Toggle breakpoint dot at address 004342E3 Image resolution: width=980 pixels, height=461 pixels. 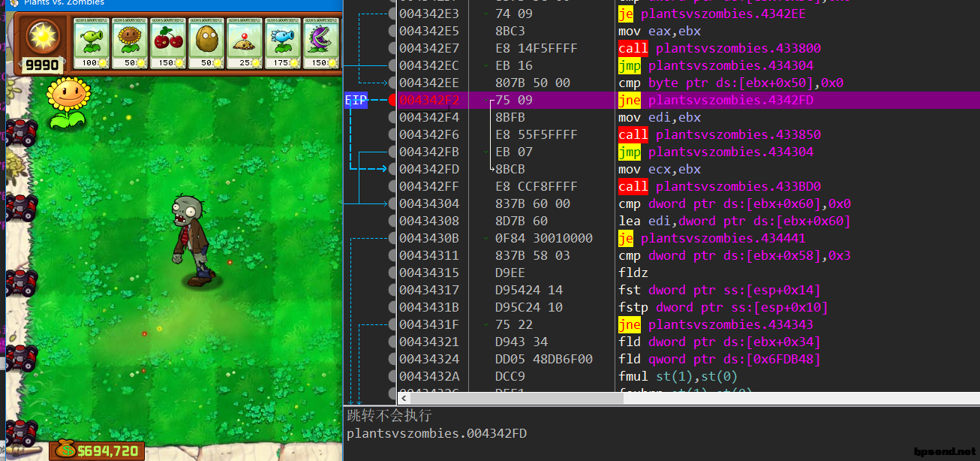[392, 14]
